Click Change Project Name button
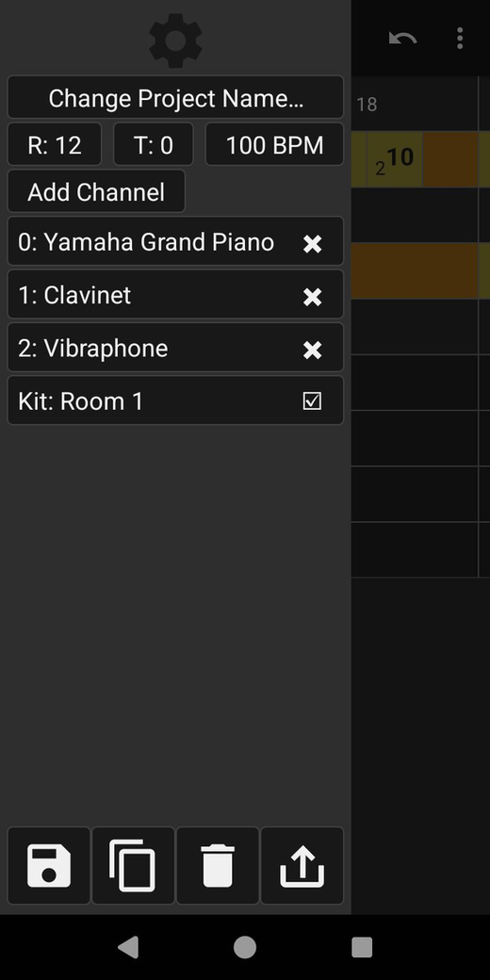 (175, 97)
